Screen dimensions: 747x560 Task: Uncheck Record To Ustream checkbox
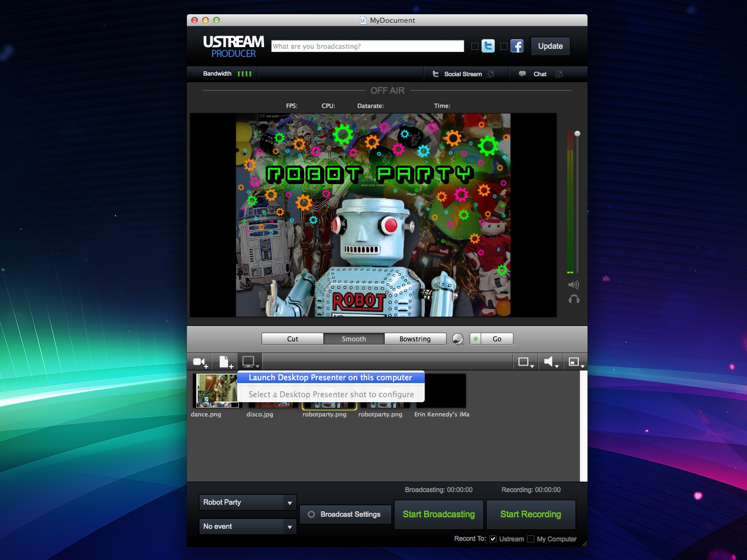[493, 539]
